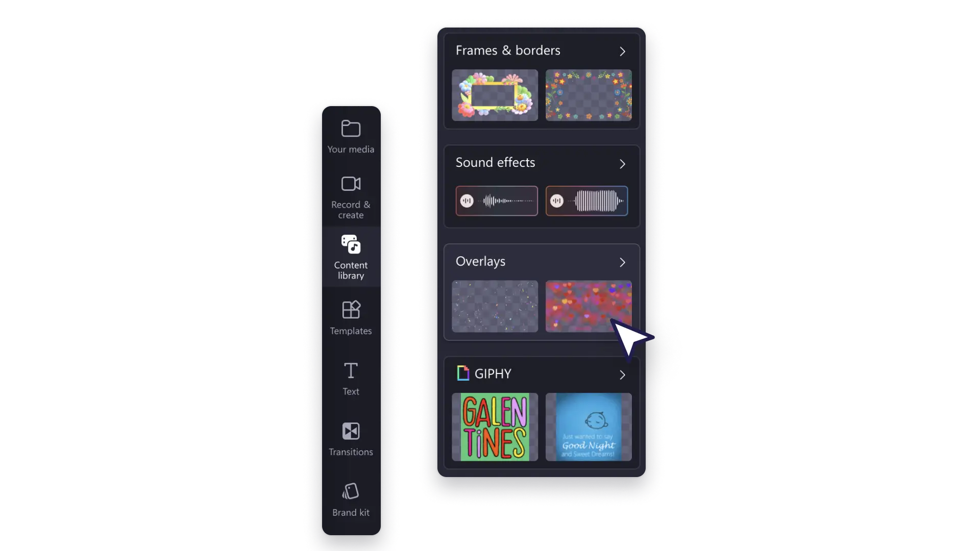Select star flowers border thumbnail
This screenshot has width=980, height=551.
587,94
